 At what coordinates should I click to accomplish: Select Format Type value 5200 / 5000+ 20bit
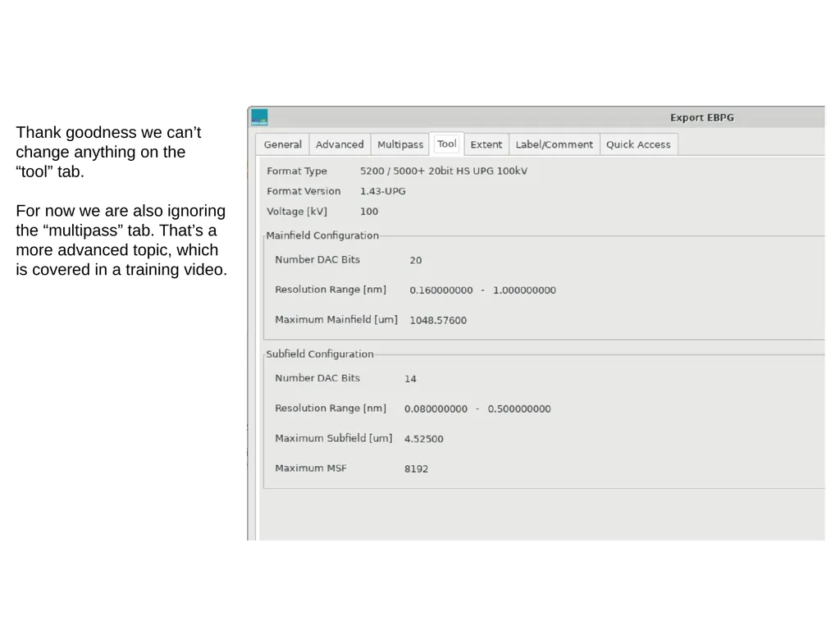(444, 171)
